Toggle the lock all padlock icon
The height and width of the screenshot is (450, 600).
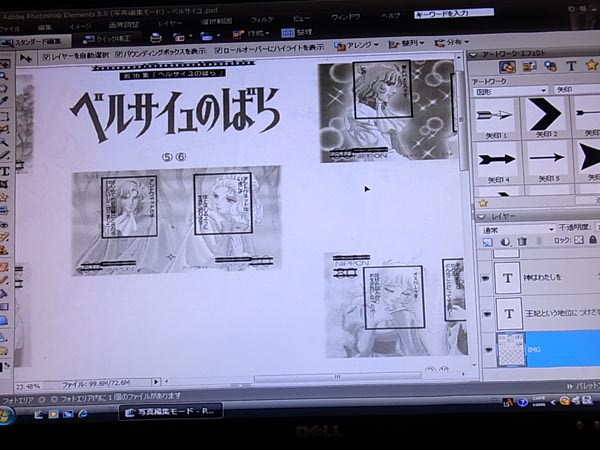593,240
